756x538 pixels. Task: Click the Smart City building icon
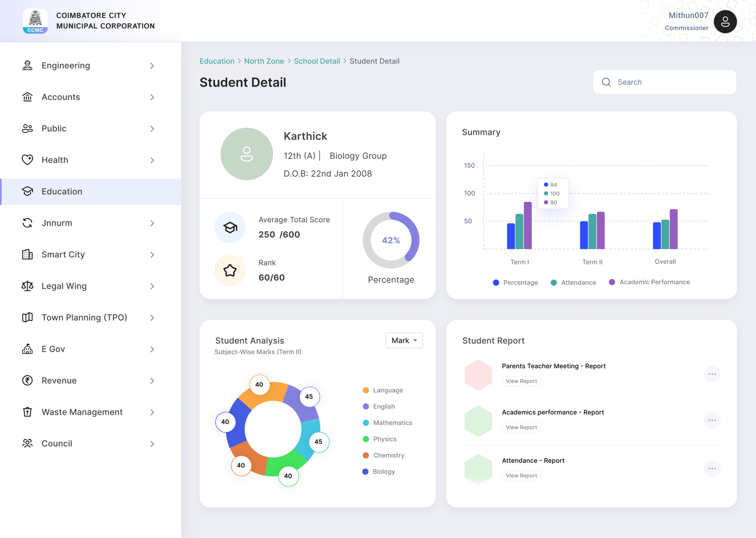[x=27, y=255]
